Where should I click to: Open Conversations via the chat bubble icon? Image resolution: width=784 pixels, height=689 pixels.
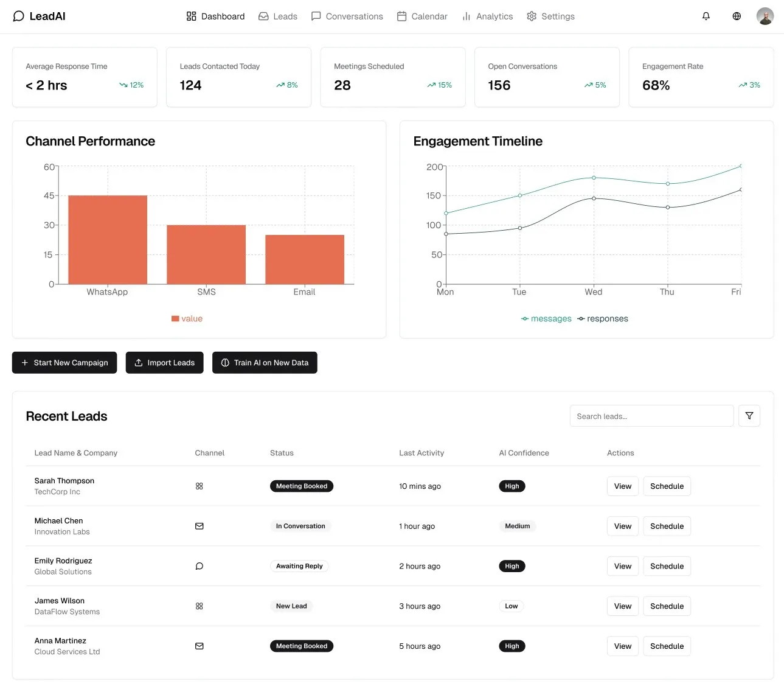[x=316, y=16]
